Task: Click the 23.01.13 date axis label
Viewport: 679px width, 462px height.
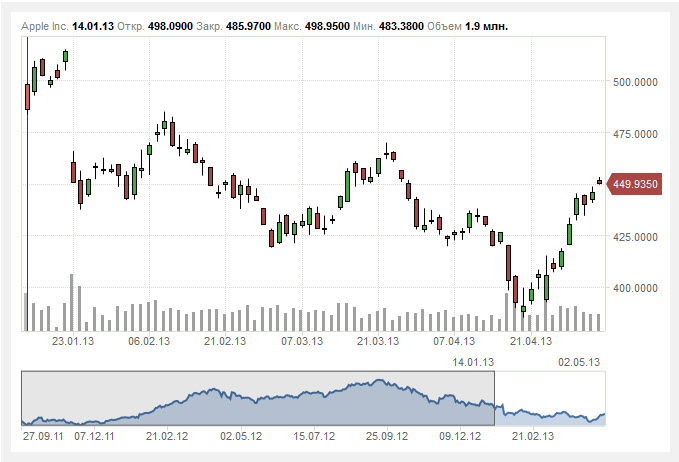Action: pos(73,341)
